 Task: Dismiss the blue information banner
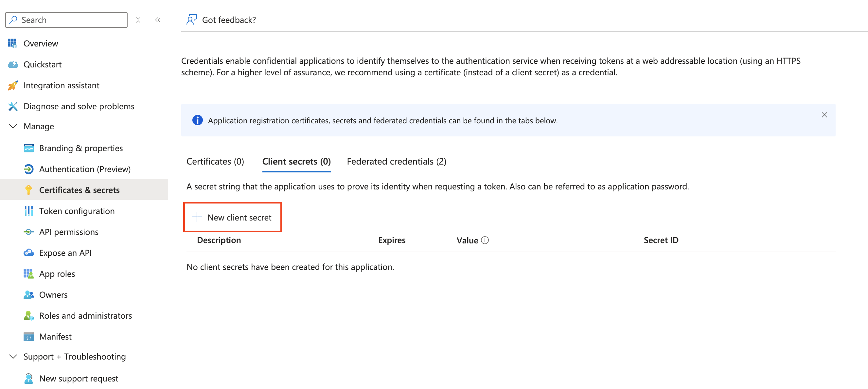[x=824, y=115]
